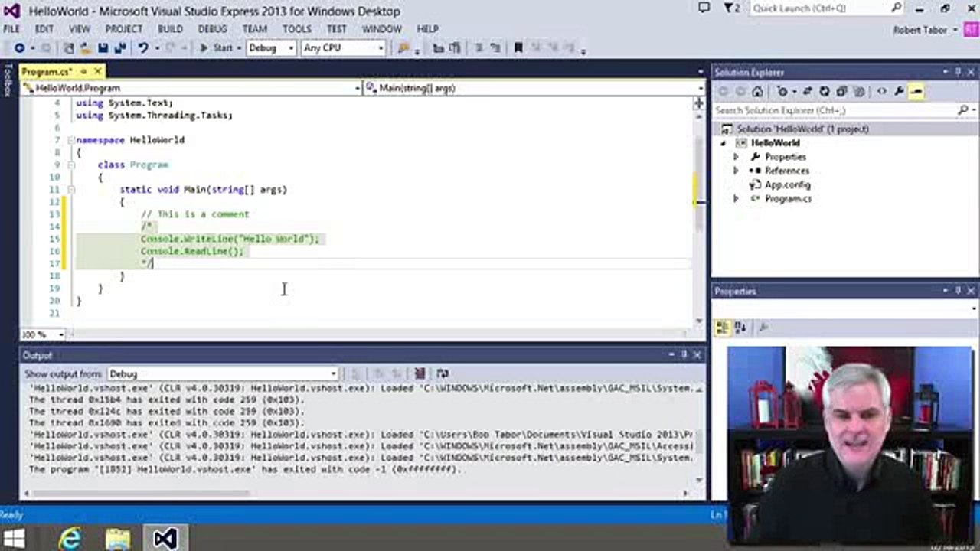Open Internet Explorer from the taskbar
Image resolution: width=980 pixels, height=551 pixels.
[x=70, y=538]
